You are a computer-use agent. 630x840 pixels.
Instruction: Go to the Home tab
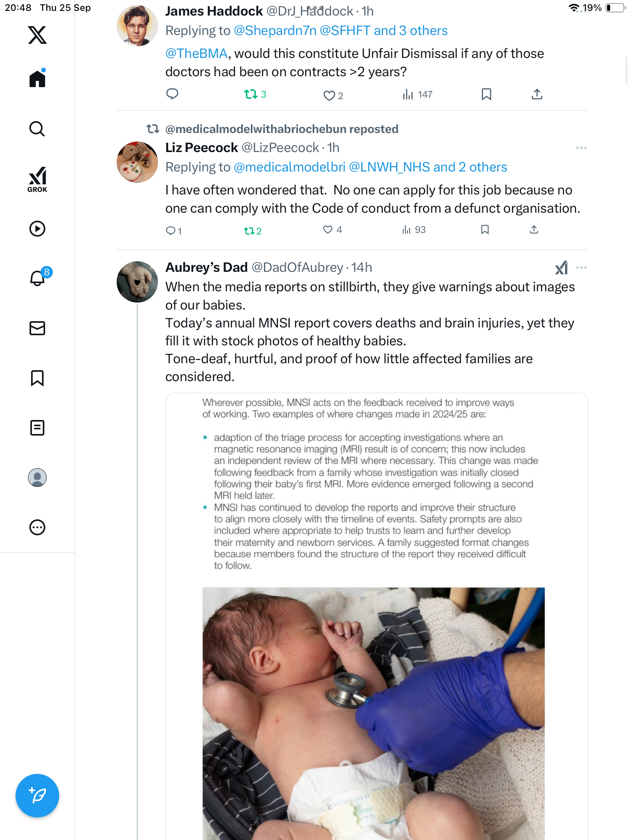tap(37, 79)
